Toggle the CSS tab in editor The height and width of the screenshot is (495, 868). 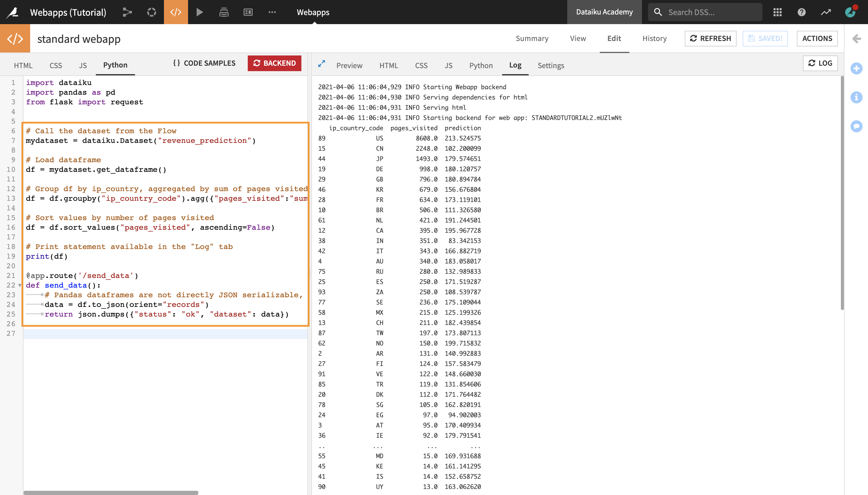point(55,65)
